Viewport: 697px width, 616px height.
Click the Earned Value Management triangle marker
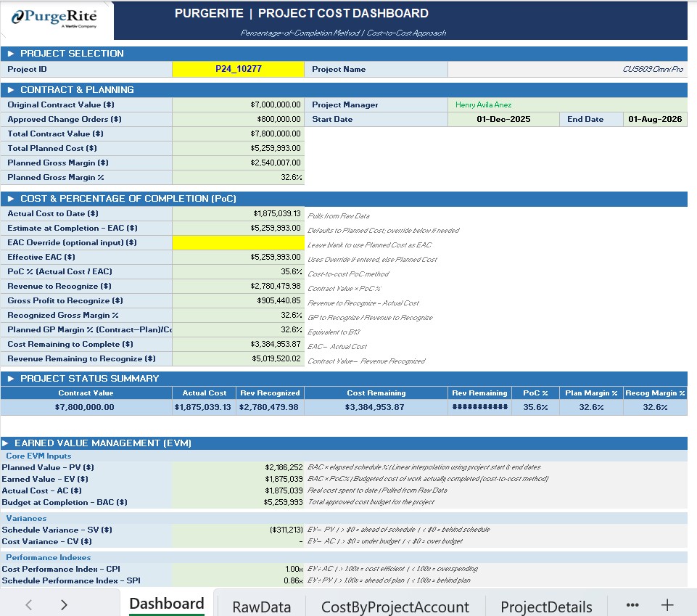click(5, 443)
